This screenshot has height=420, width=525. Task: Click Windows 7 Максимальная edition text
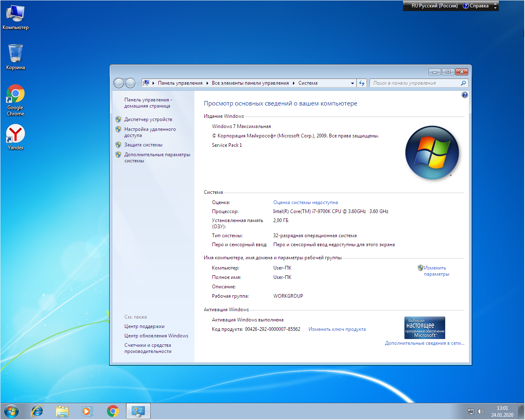pyautogui.click(x=241, y=126)
